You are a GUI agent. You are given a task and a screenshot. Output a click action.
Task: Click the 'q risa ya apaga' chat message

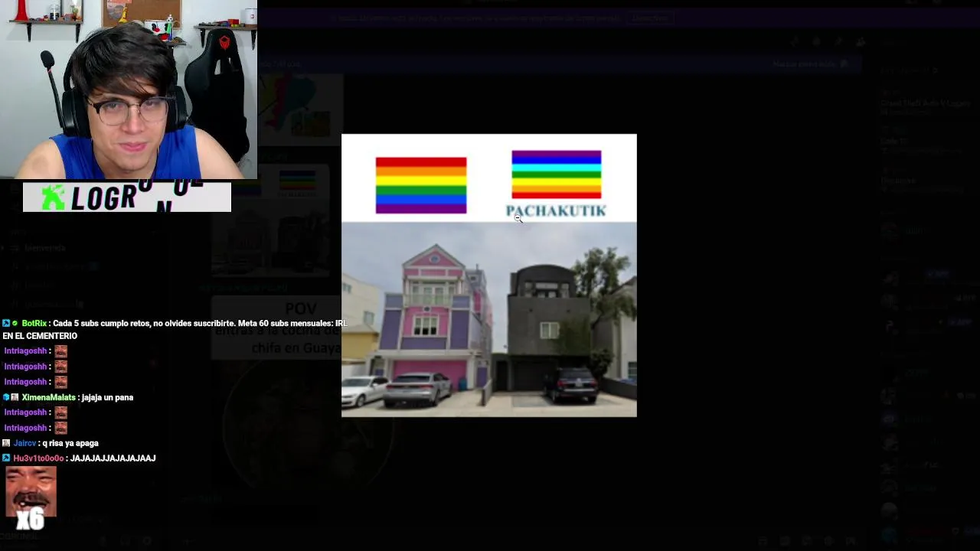[x=70, y=443]
